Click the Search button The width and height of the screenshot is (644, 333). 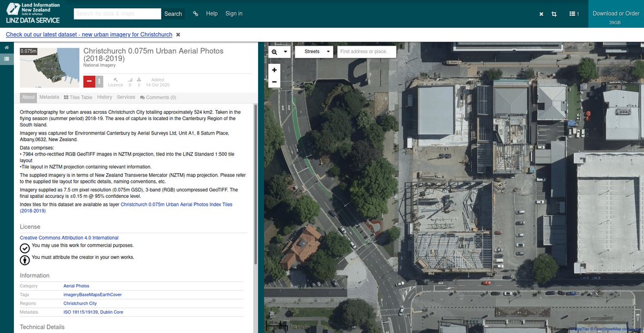pos(173,14)
